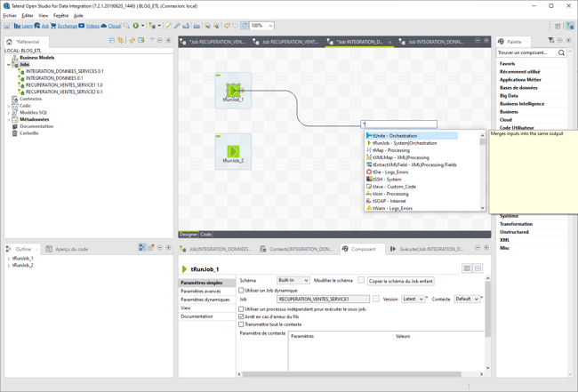Toggle Arrêt en cas d'erreur du fils

(x=241, y=316)
